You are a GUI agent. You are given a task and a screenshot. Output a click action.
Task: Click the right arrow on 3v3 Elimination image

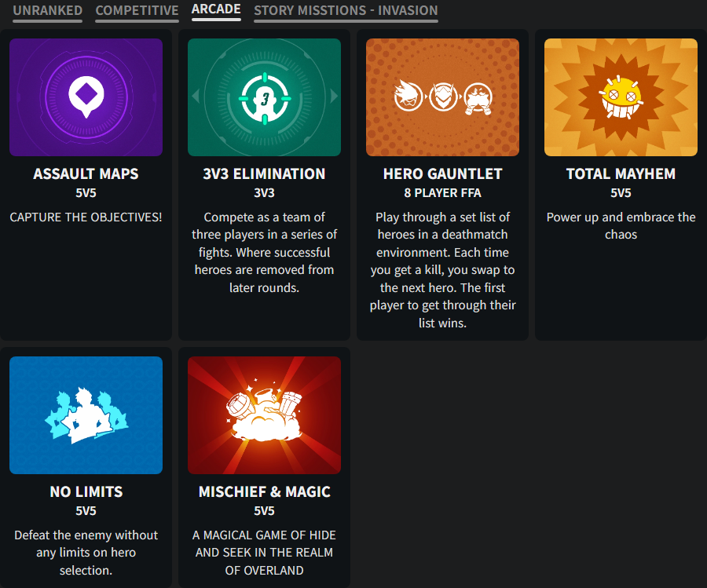334,96
